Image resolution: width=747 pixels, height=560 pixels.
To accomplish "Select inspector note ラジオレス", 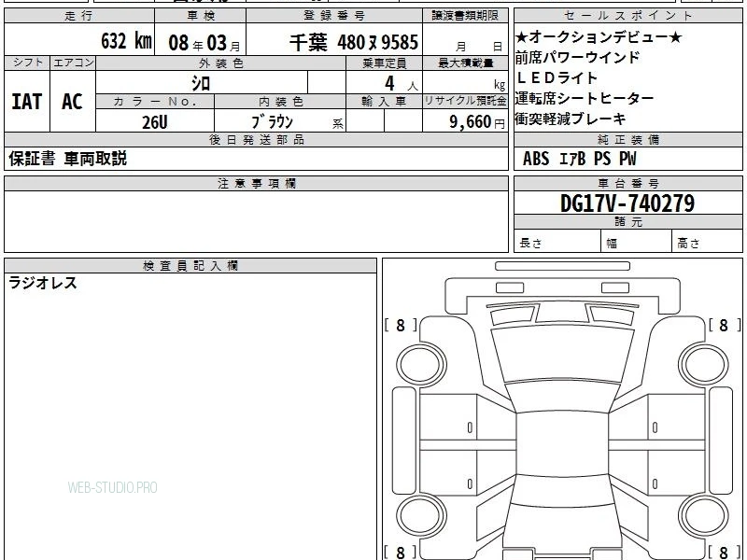I will (43, 283).
